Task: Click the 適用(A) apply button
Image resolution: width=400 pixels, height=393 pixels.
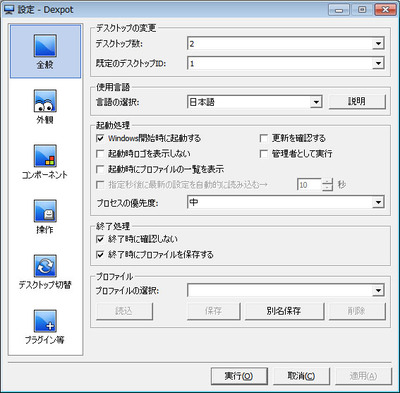Action: [363, 376]
